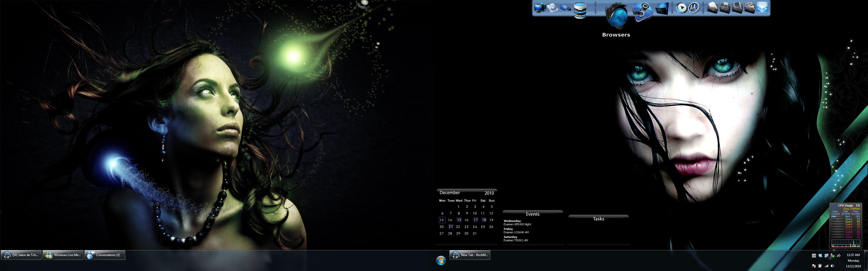Select highlighted date 17 in the calendar
Screen dimensions: 868x271
tap(475, 220)
